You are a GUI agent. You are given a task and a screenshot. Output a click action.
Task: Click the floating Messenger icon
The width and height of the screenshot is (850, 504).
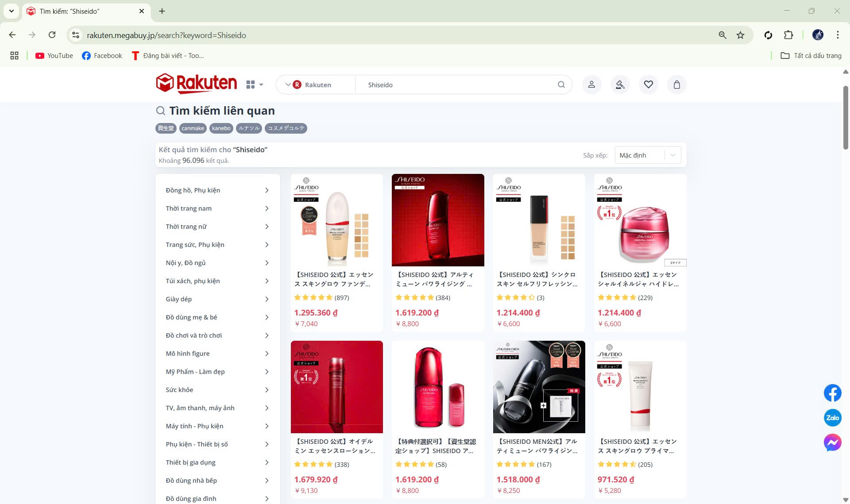(832, 442)
